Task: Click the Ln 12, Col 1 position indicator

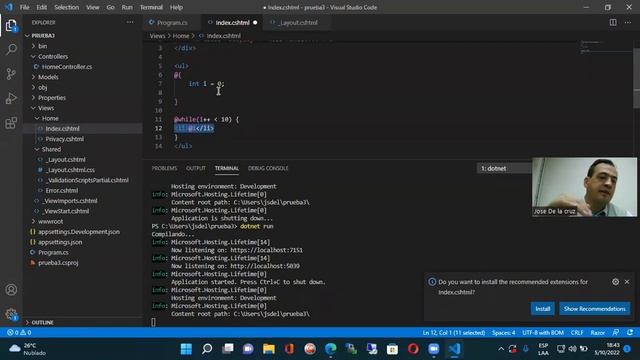Action: tap(453, 333)
